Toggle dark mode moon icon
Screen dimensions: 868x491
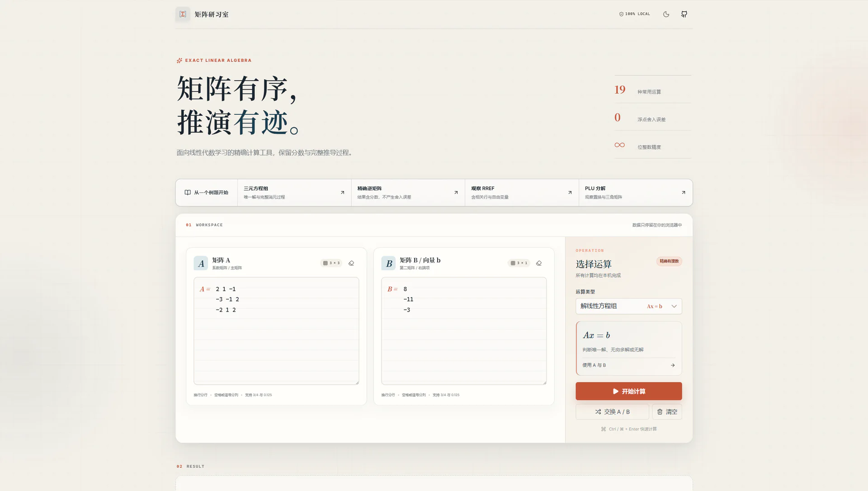pos(666,14)
